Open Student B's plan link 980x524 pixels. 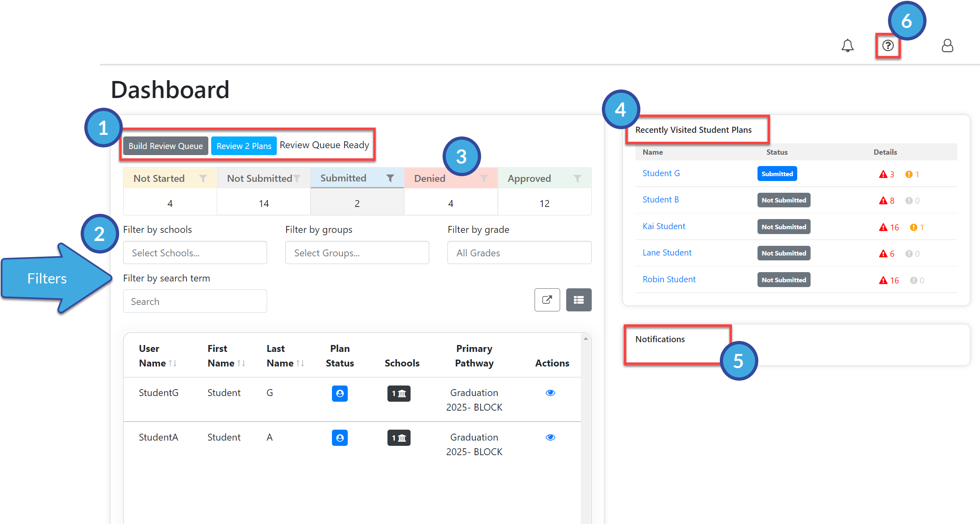click(x=661, y=200)
